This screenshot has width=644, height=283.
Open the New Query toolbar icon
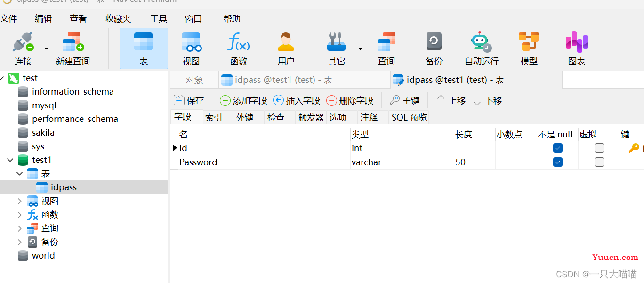coord(73,42)
